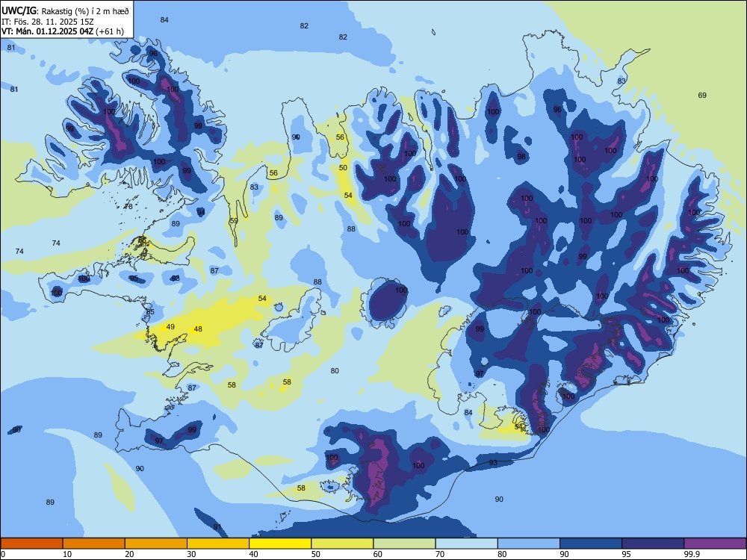The image size is (747, 560).
Task: Click the '85' humidity value on the map
Action: click(151, 312)
